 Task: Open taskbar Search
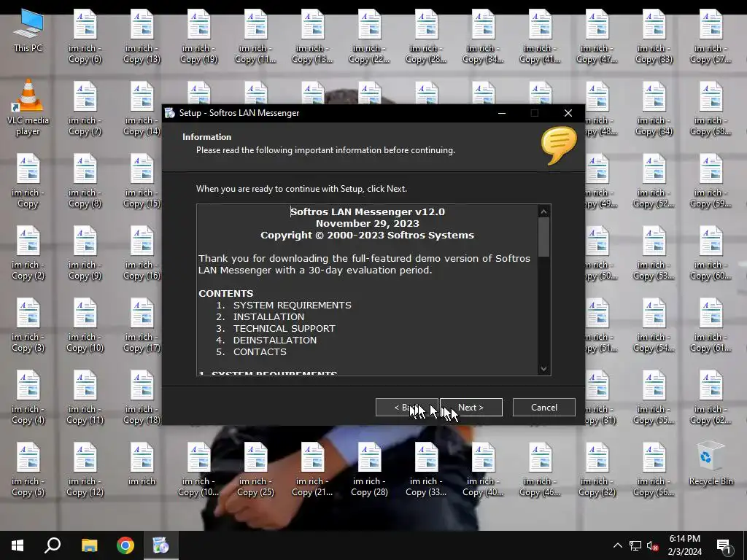tap(53, 545)
